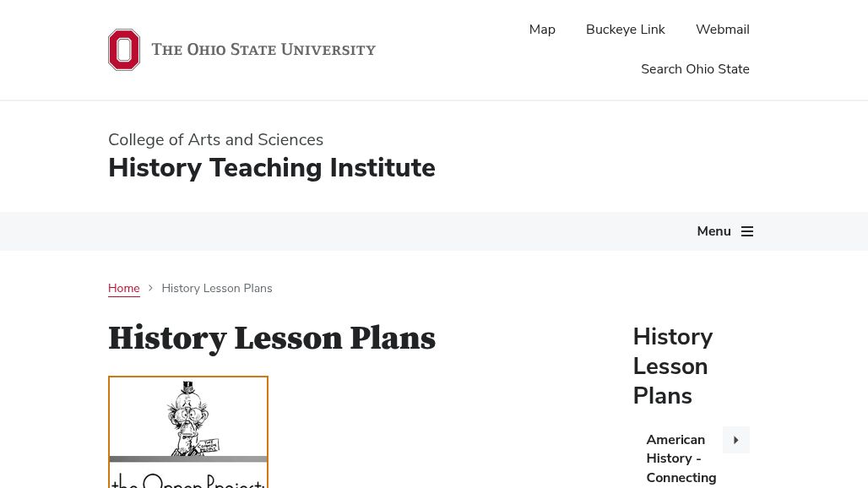Open the Webmail link
The width and height of the screenshot is (868, 488).
point(723,30)
